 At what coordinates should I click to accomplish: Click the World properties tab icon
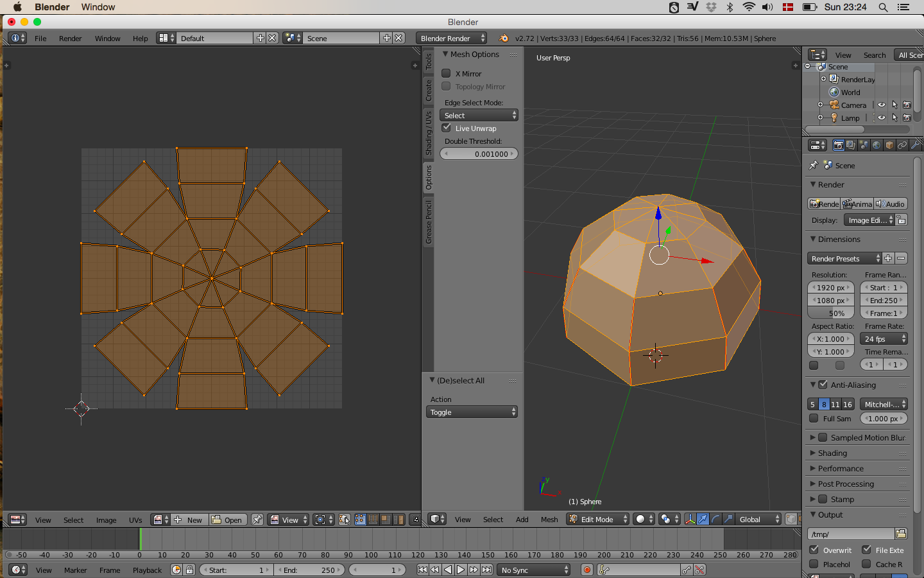pyautogui.click(x=877, y=145)
